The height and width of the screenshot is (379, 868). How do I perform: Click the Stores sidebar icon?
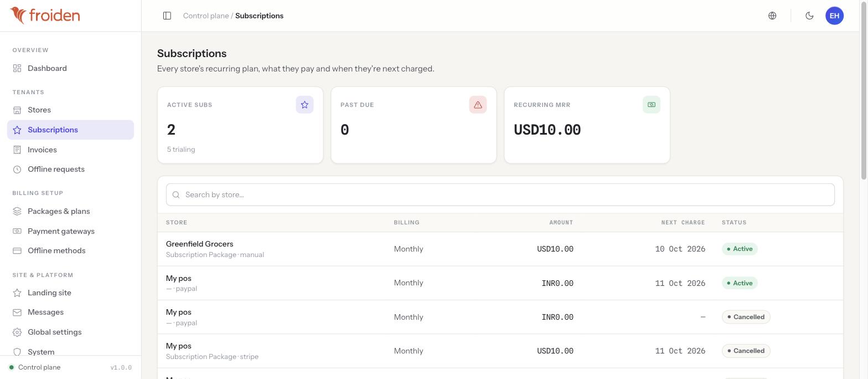[x=17, y=110]
